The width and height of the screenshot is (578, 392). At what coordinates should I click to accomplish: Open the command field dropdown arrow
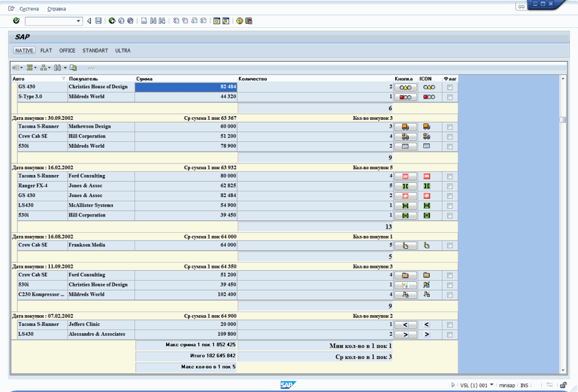point(78,21)
